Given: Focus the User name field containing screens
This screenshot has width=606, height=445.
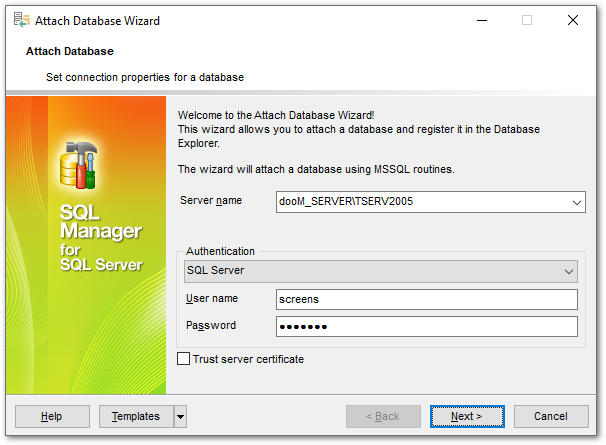Looking at the screenshot, I should [x=426, y=300].
